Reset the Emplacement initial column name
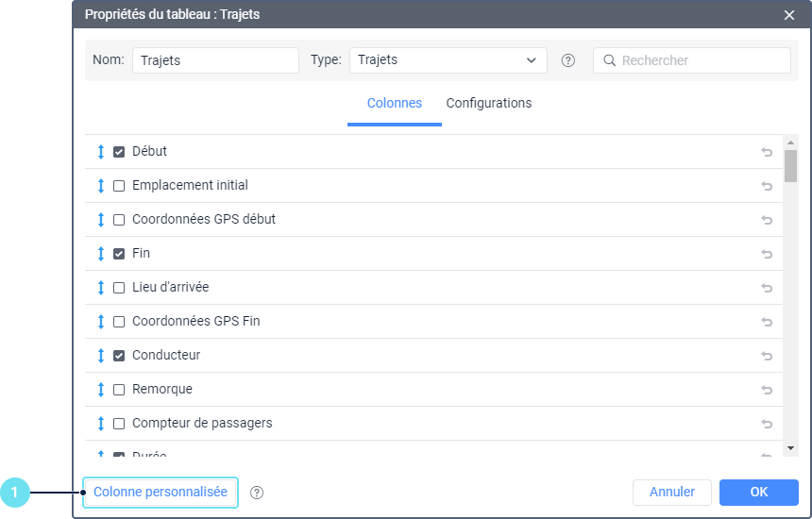 coord(767,186)
